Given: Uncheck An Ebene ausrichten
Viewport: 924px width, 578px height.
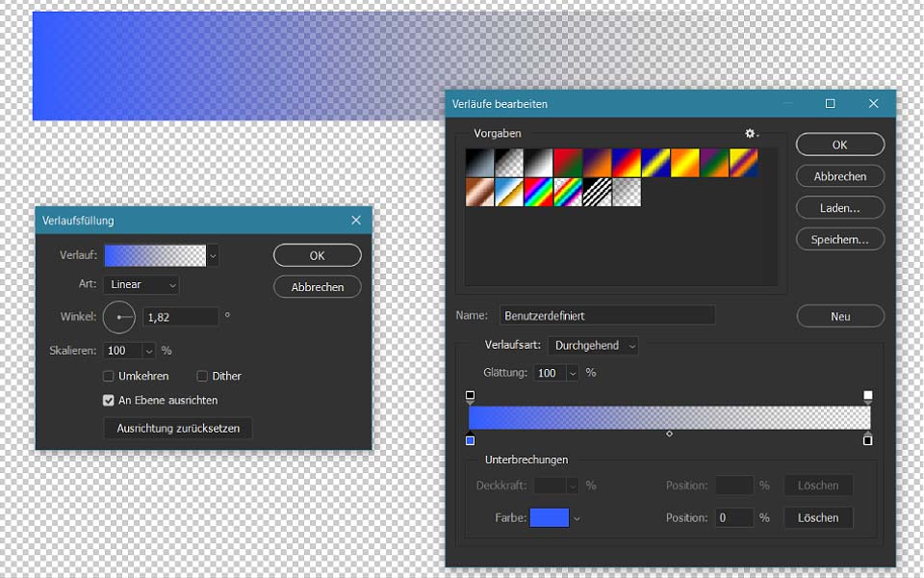Looking at the screenshot, I should [109, 401].
